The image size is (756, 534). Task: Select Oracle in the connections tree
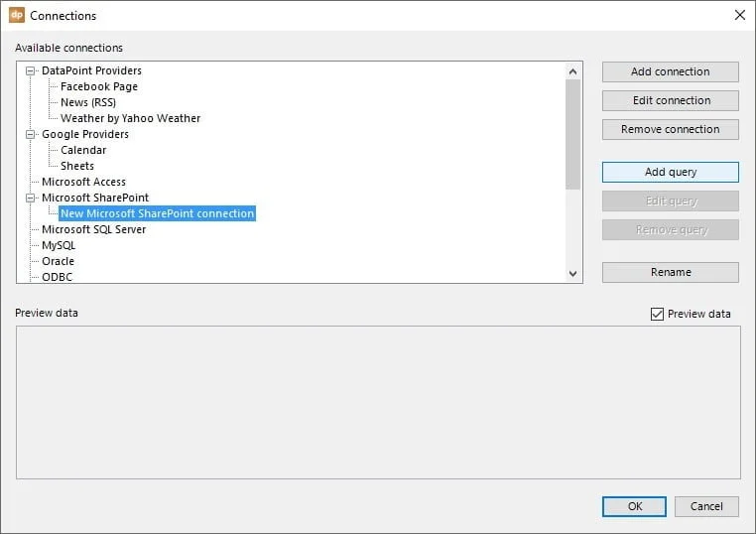coord(58,261)
